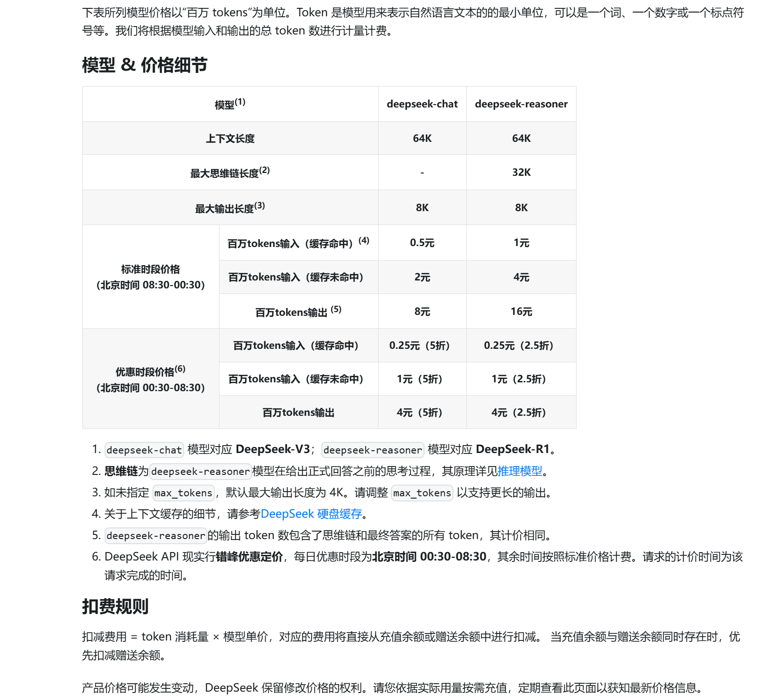Click the 最大输出长度 row label

click(230, 207)
